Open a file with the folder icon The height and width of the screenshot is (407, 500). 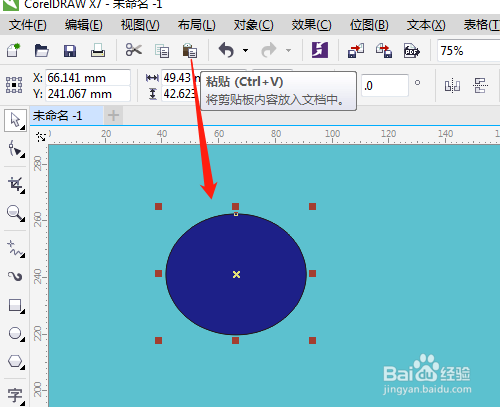pyautogui.click(x=42, y=51)
